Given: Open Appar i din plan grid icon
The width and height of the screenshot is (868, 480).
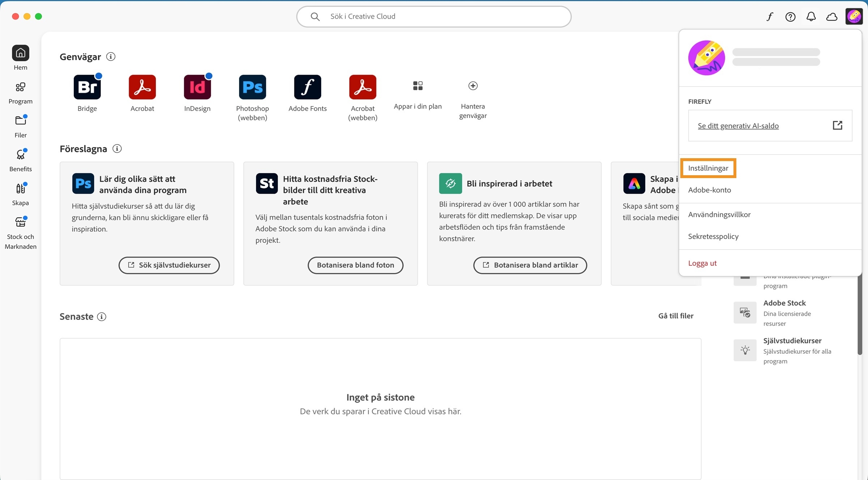Looking at the screenshot, I should 418,86.
